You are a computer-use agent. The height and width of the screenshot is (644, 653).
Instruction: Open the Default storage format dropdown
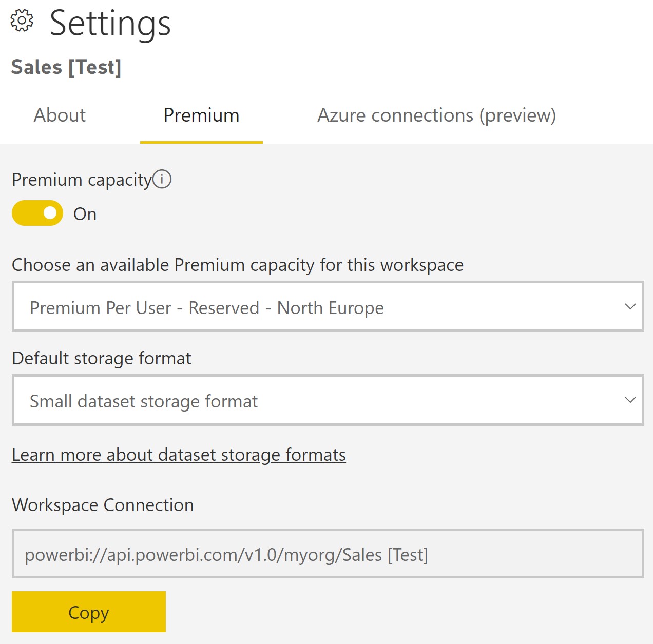tap(328, 400)
